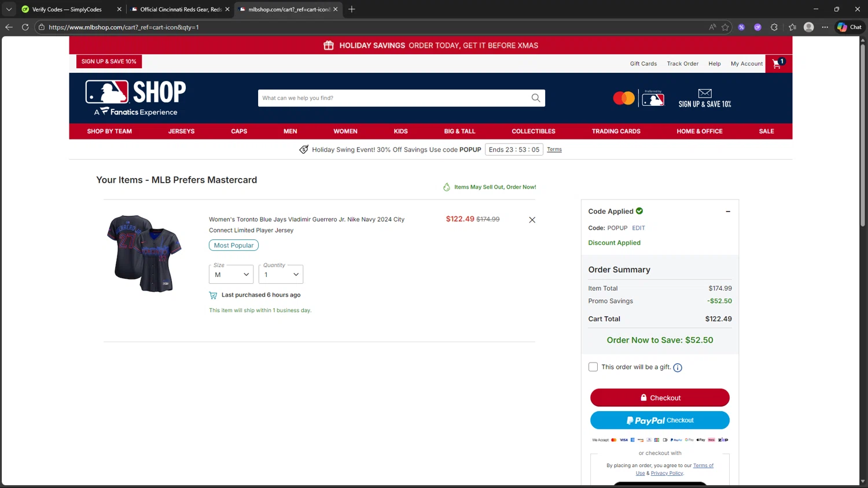Click Sign Up & Save 10% red button
868x488 pixels.
click(109, 61)
